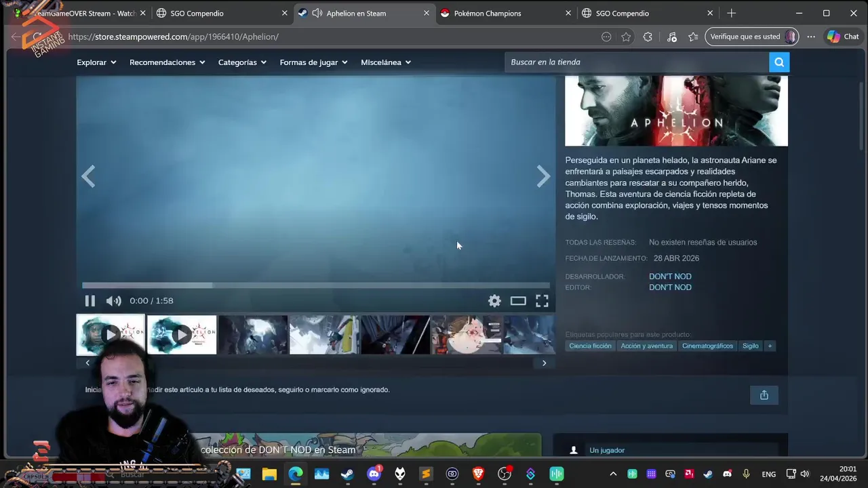Open Sublime Text from taskbar
868x488 pixels.
(x=426, y=474)
